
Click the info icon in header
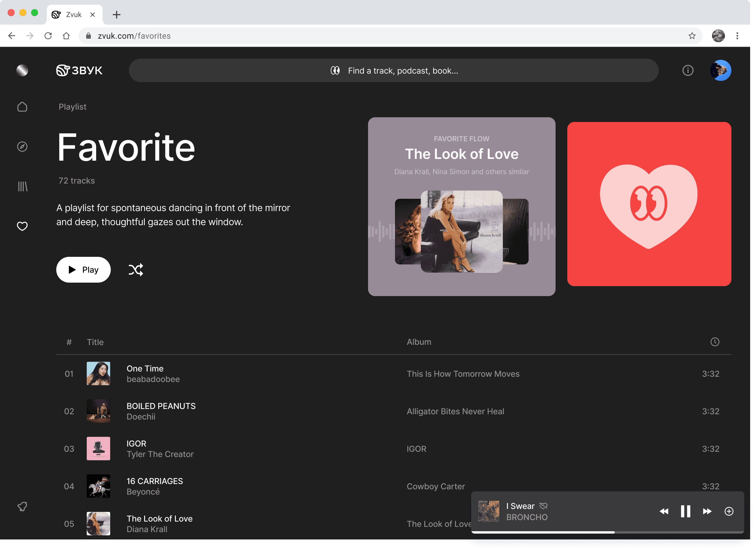pyautogui.click(x=688, y=70)
